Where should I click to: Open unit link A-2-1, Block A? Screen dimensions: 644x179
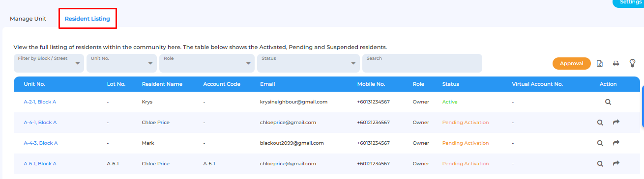[40, 102]
